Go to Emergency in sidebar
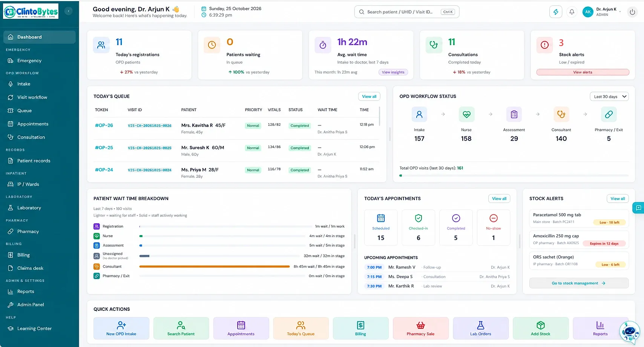The image size is (644, 347). (x=40, y=61)
